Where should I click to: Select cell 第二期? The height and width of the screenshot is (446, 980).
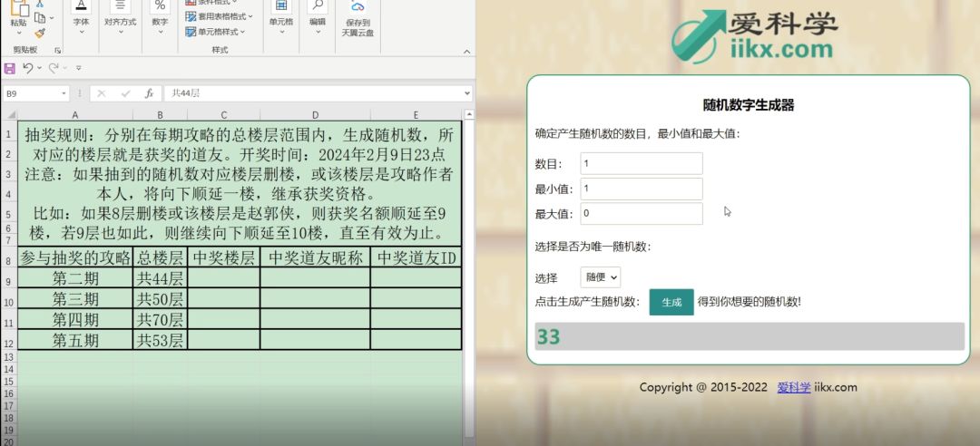point(75,278)
